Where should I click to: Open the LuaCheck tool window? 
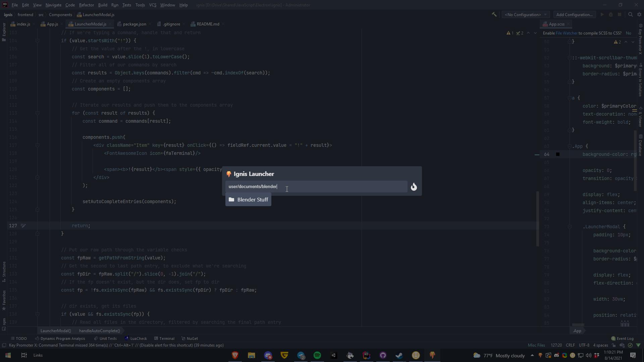click(136, 339)
